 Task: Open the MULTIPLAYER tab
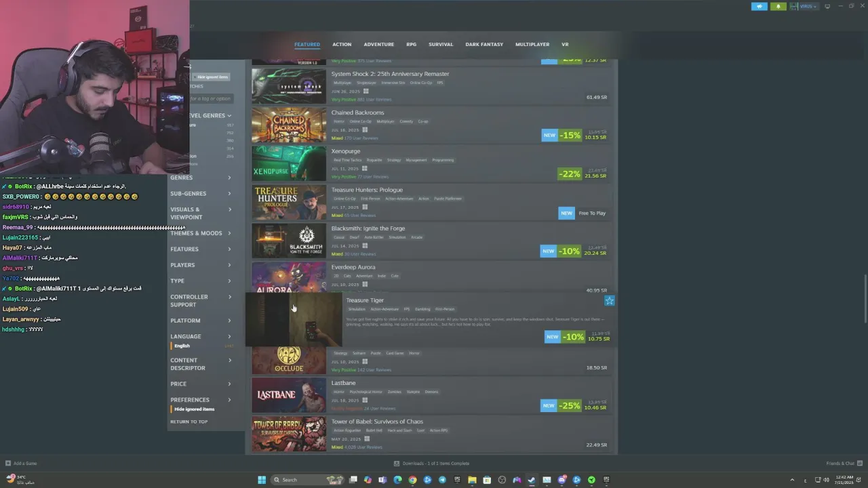click(x=532, y=45)
